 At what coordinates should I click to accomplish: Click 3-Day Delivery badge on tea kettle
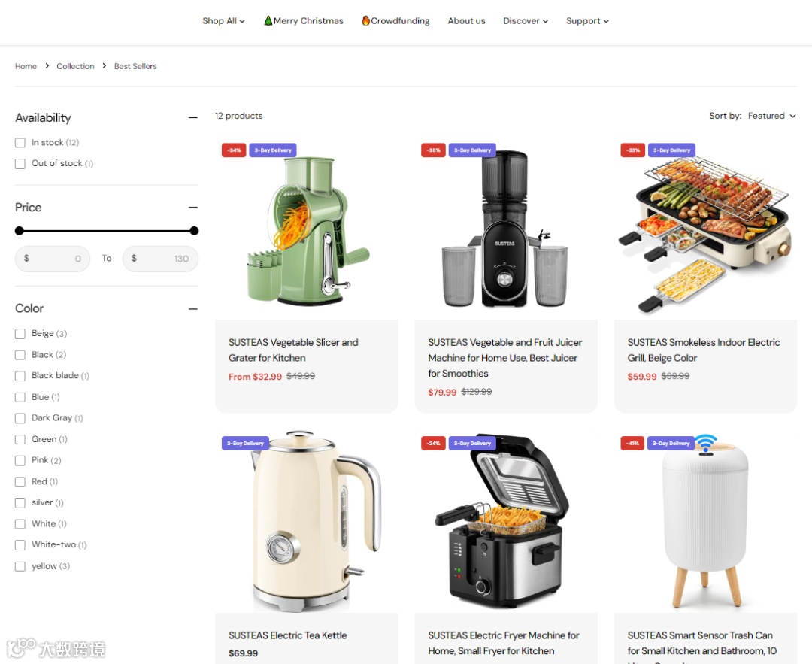pos(245,444)
